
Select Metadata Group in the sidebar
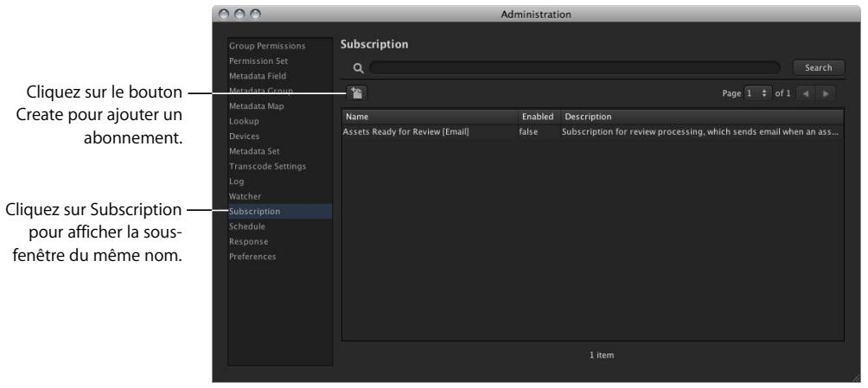click(x=261, y=91)
